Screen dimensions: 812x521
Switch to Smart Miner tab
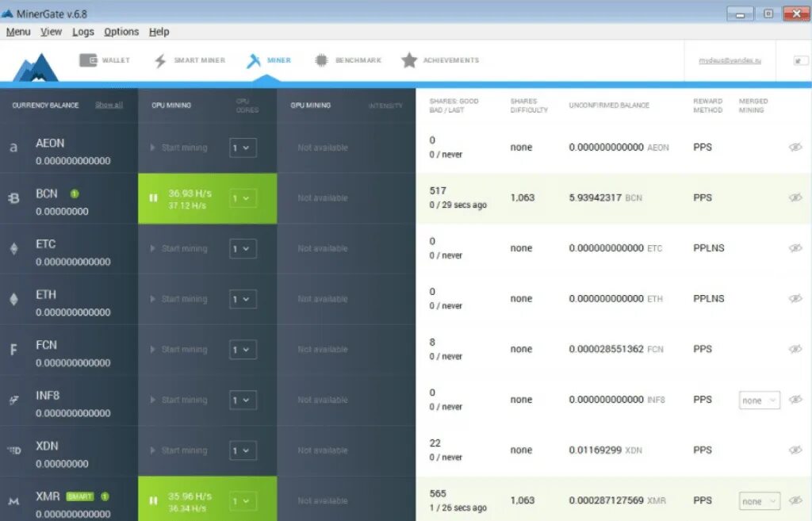[x=190, y=60]
